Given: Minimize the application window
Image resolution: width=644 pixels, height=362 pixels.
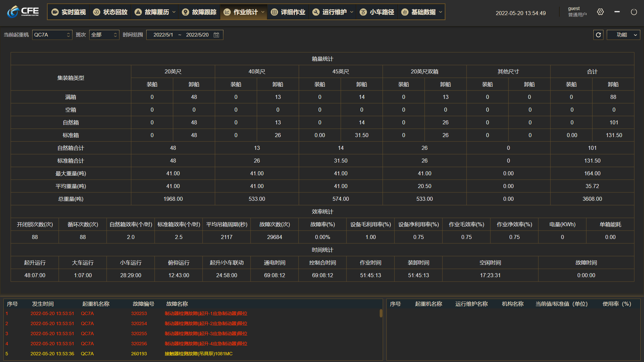Looking at the screenshot, I should pyautogui.click(x=617, y=12).
